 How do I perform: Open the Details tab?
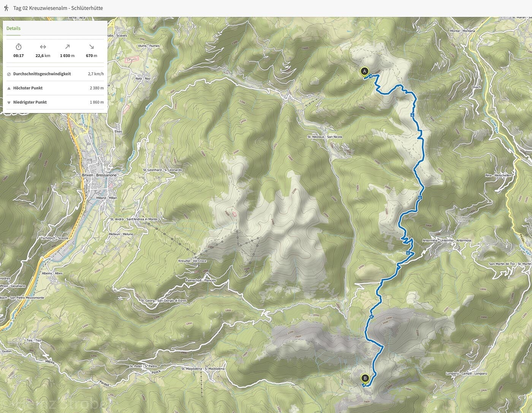[13, 28]
